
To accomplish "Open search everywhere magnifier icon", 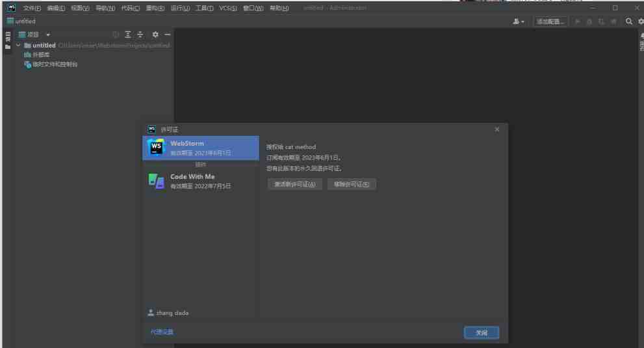I will pyautogui.click(x=629, y=21).
